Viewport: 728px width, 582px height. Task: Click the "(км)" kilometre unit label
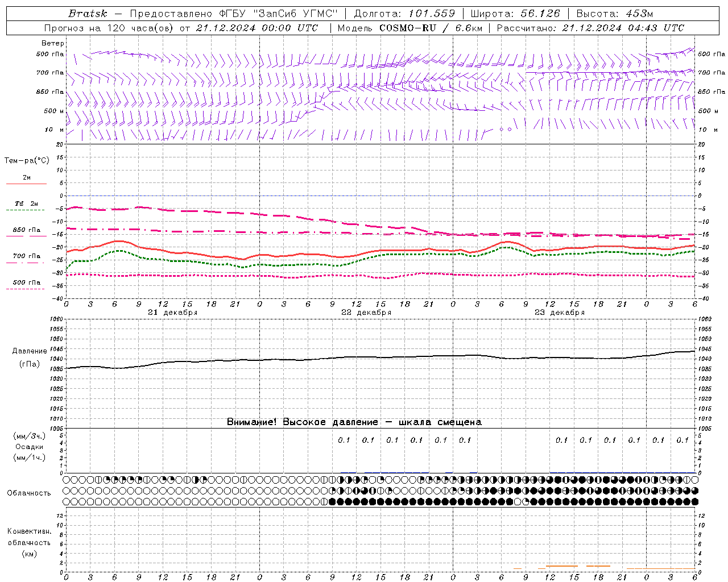click(30, 554)
